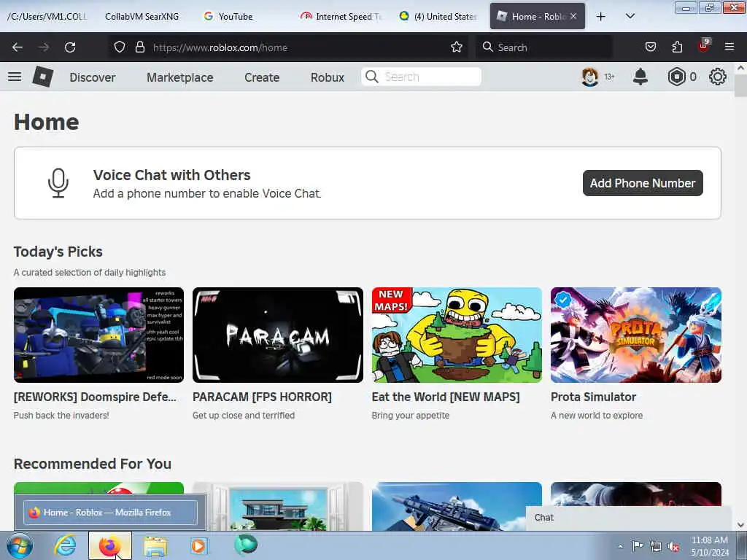Reload the current page

[70, 47]
